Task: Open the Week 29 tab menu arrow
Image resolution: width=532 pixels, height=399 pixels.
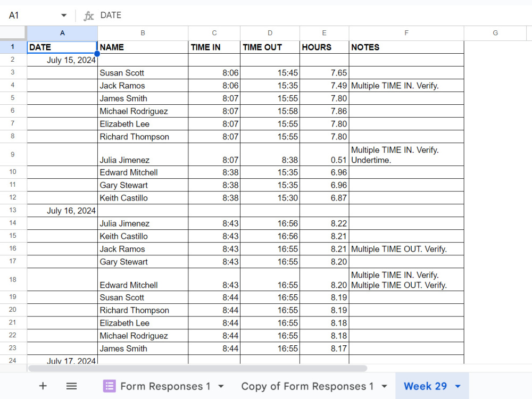Action: pos(458,386)
